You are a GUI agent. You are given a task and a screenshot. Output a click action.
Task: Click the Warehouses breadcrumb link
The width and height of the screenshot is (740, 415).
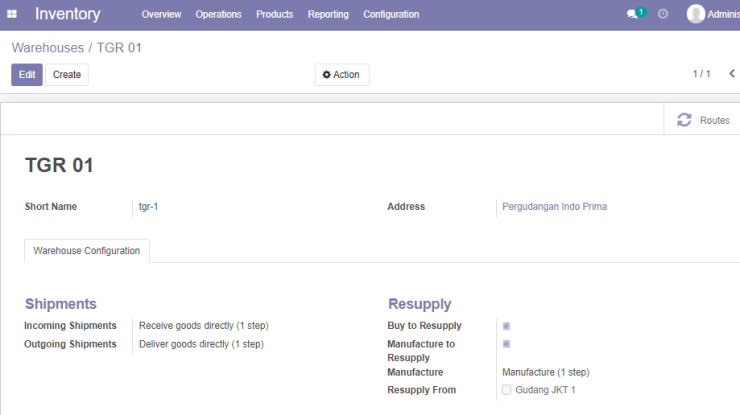48,48
